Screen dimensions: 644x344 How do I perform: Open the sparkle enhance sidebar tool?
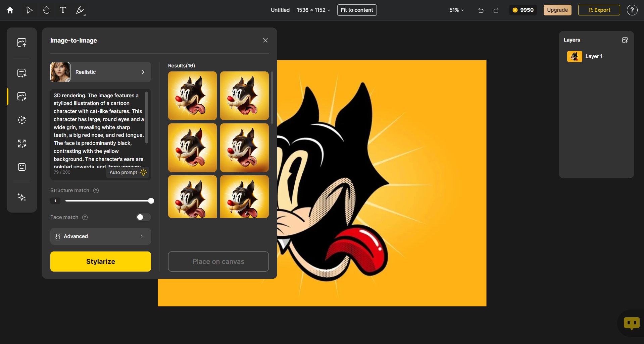click(x=22, y=197)
